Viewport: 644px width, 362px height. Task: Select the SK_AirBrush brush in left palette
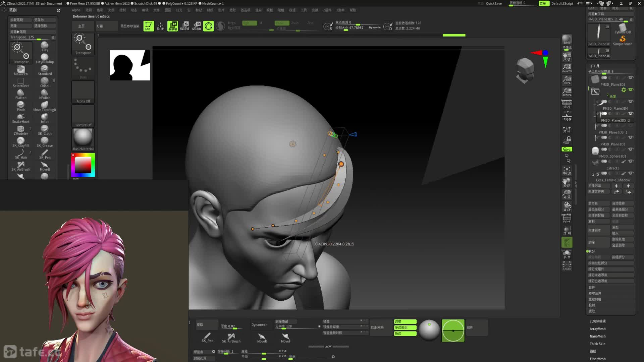pos(21,166)
